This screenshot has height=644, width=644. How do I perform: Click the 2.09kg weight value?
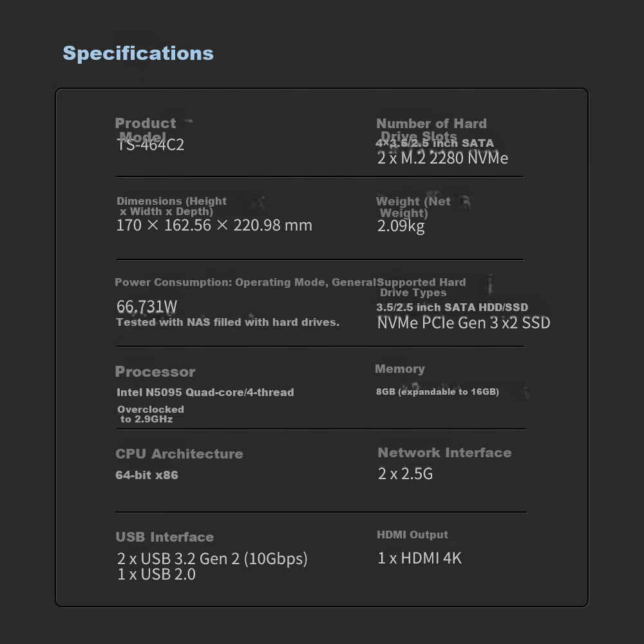click(x=401, y=226)
